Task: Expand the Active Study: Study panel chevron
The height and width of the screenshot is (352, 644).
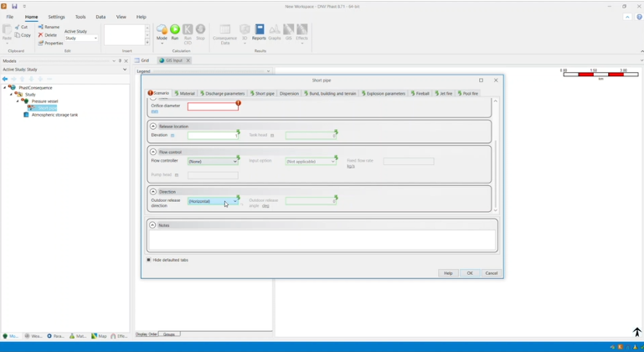Action: [x=125, y=70]
